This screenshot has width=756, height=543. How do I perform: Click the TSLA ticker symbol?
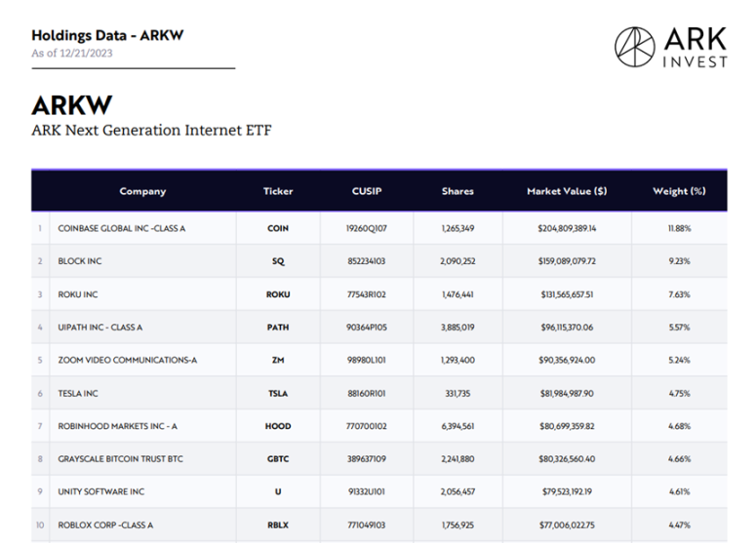click(278, 394)
